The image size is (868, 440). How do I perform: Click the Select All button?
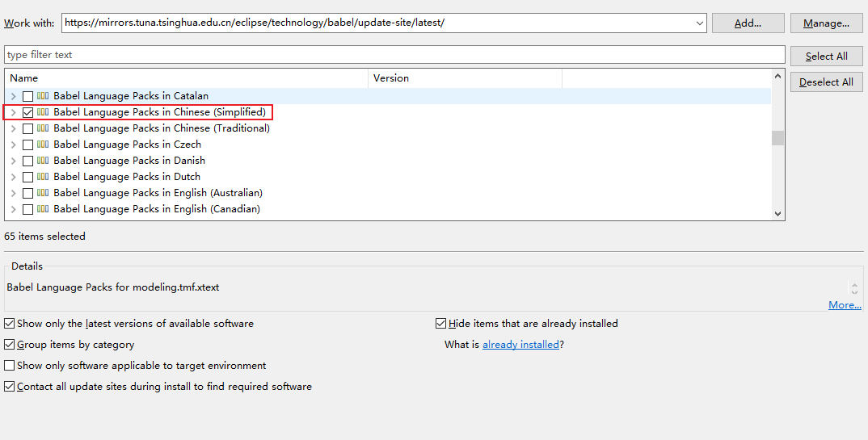[x=827, y=56]
